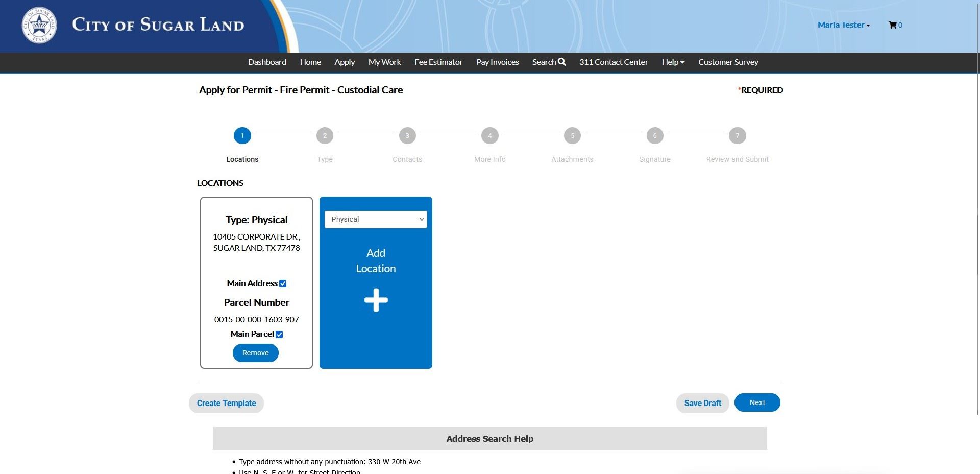Open the Fee Estimator from the navigation bar
Image resolution: width=980 pixels, height=474 pixels.
438,62
